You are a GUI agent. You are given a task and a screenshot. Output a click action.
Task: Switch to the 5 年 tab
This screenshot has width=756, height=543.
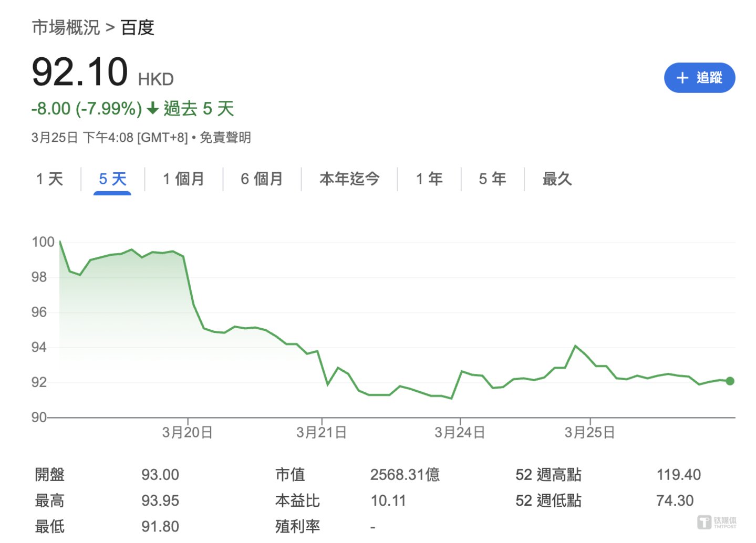tap(492, 179)
